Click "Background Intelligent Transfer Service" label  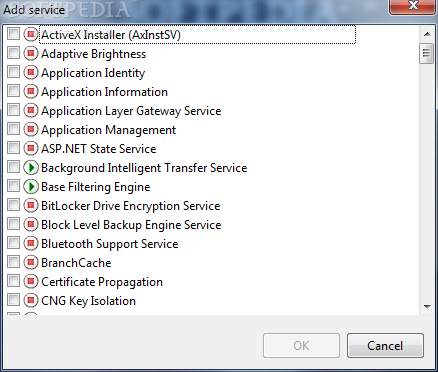tap(144, 168)
